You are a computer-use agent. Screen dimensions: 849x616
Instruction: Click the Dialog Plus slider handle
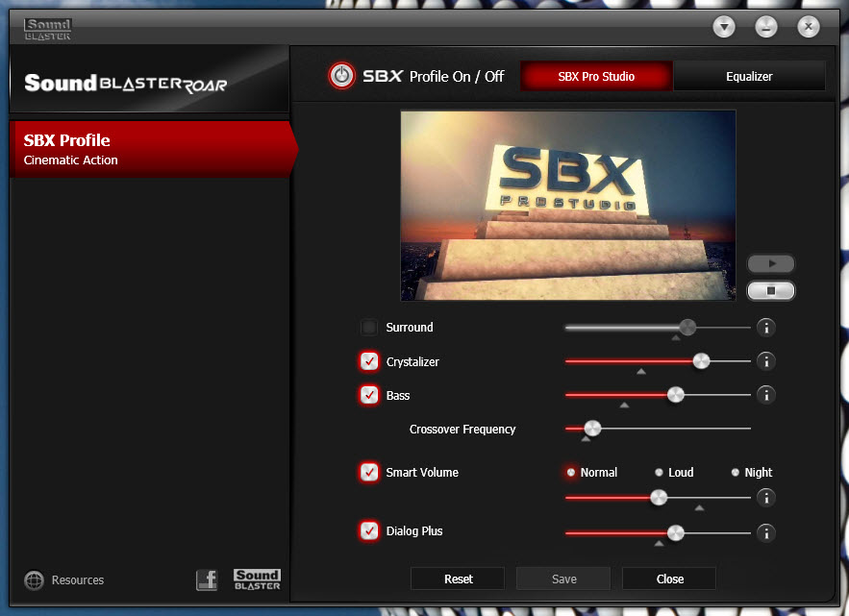(676, 533)
